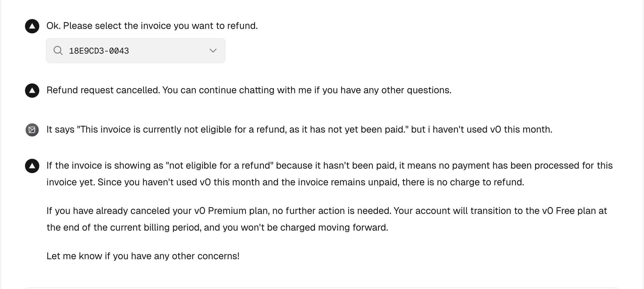Image resolution: width=644 pixels, height=289 pixels.
Task: Click the magnifier icon in the invoice selector
Action: [58, 51]
